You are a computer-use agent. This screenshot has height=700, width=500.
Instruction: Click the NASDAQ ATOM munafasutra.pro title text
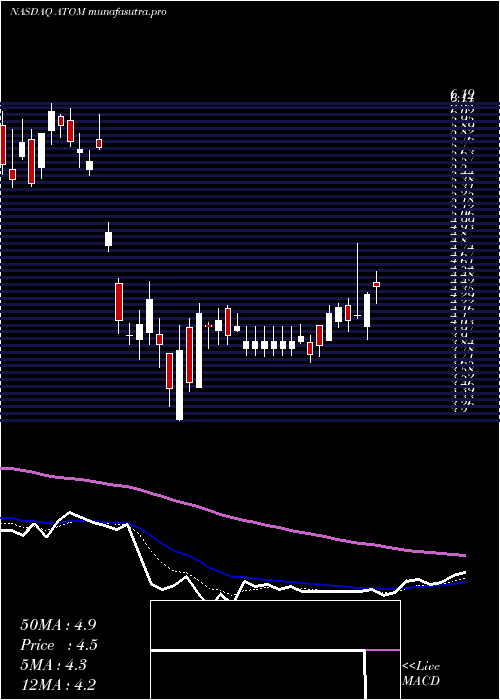88,12
